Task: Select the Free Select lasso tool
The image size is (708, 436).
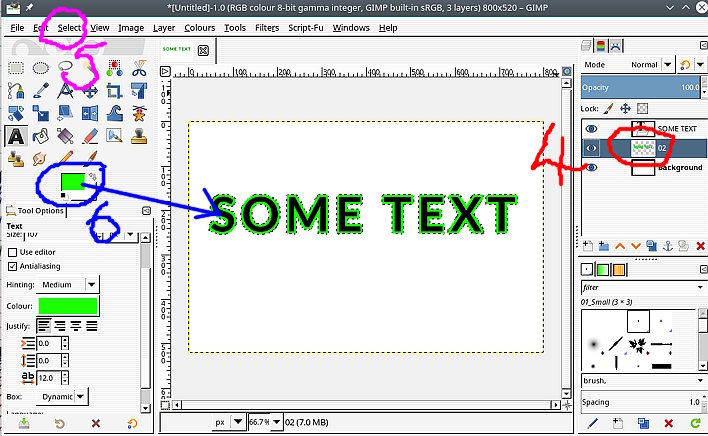Action: (65, 67)
